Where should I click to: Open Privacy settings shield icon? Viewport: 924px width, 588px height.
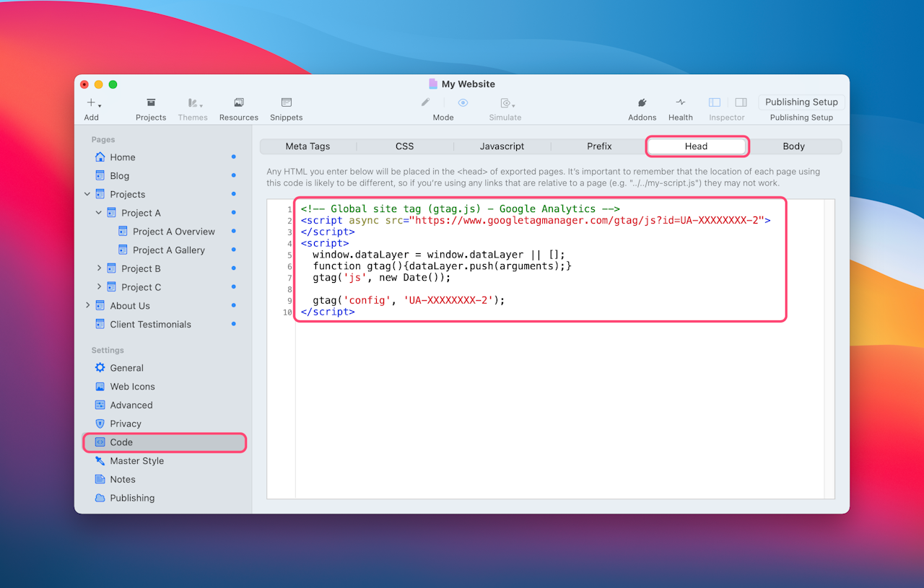point(100,424)
